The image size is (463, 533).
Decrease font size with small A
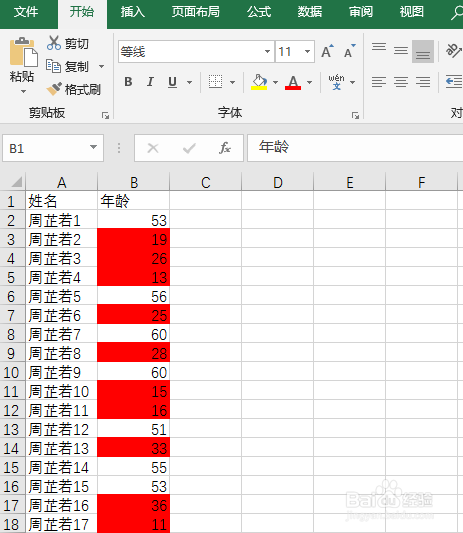click(349, 51)
